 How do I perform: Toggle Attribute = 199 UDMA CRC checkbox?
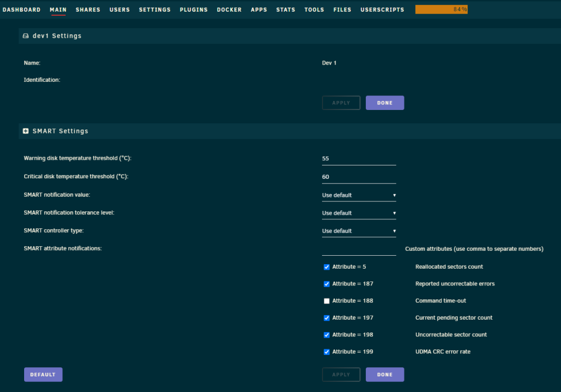(x=327, y=352)
